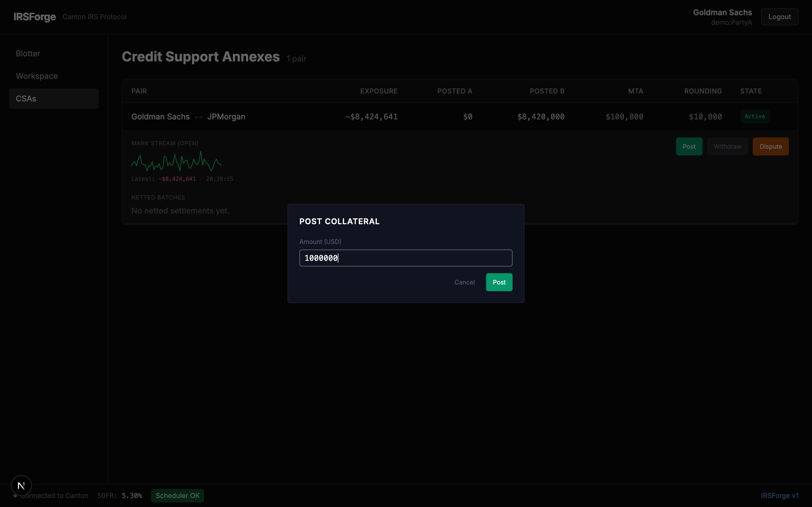Open the IRSForge v1 link
This screenshot has width=812, height=507.
point(780,496)
